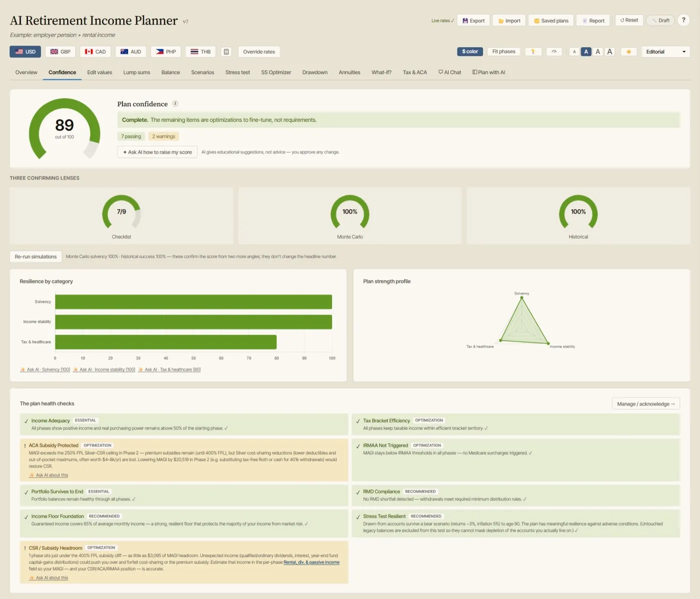This screenshot has height=599, width=700.
Task: Select CAD currency
Action: [95, 51]
